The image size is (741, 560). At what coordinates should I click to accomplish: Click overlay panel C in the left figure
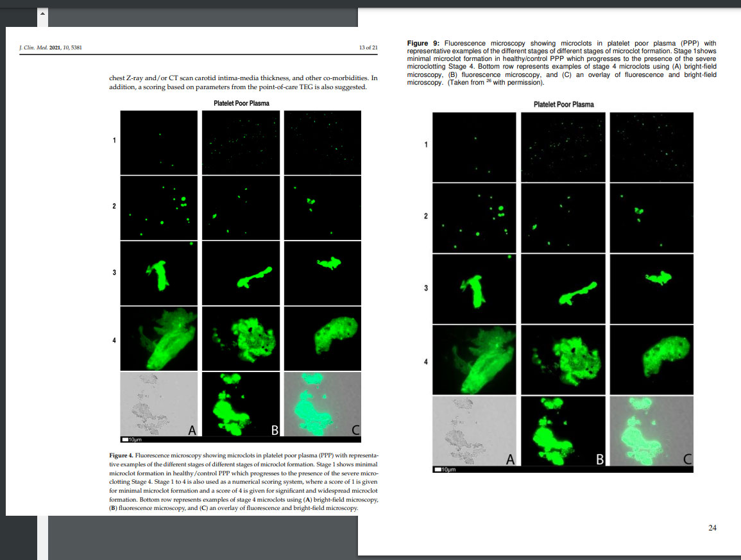[x=322, y=404]
